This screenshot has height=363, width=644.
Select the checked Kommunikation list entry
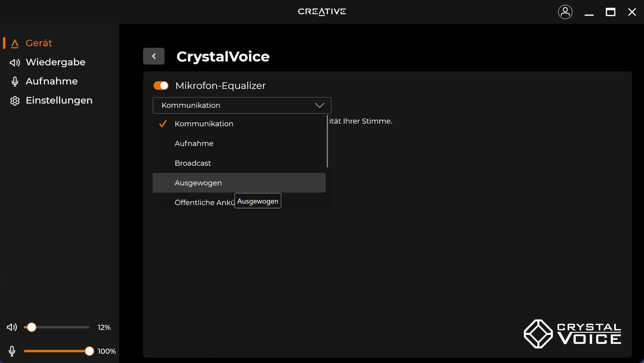(x=204, y=124)
